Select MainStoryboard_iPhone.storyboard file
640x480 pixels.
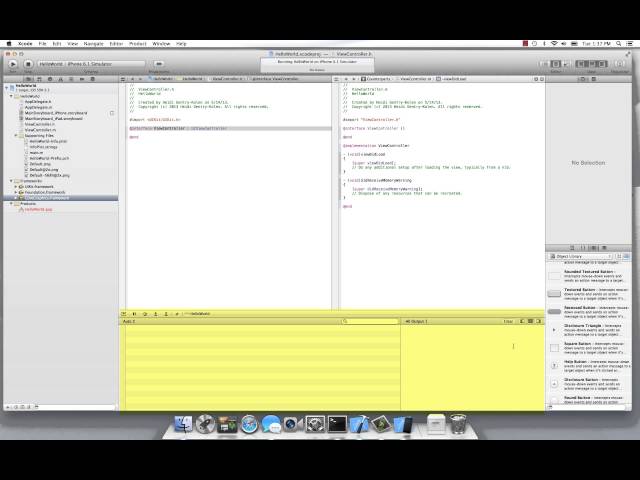56,113
